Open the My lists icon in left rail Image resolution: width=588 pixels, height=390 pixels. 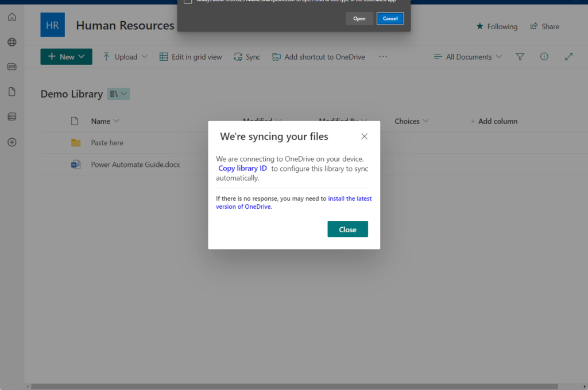point(12,117)
